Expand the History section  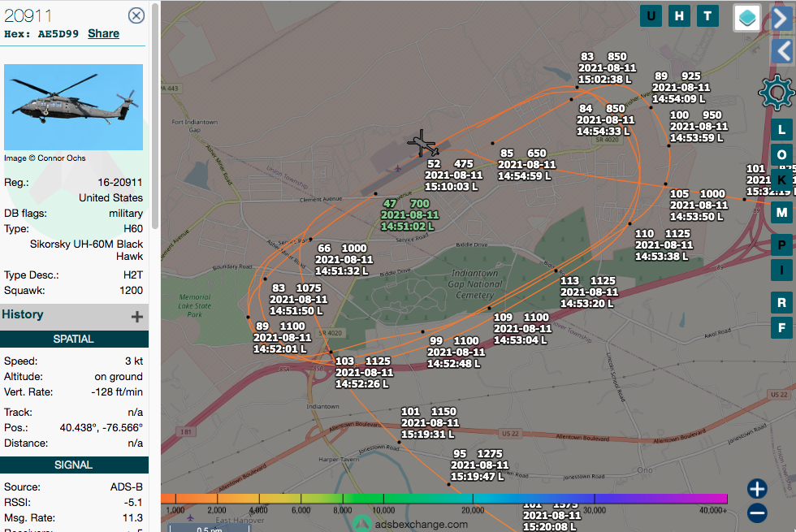[136, 317]
